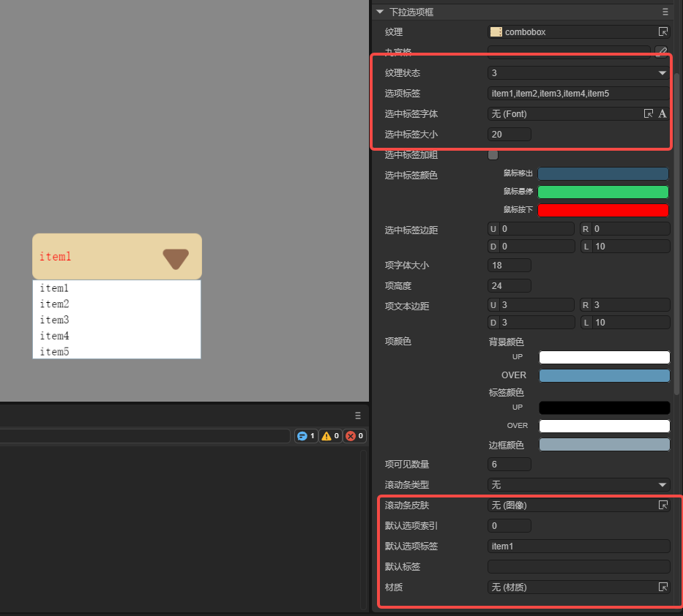Enable the selected label bold checkbox

click(493, 155)
